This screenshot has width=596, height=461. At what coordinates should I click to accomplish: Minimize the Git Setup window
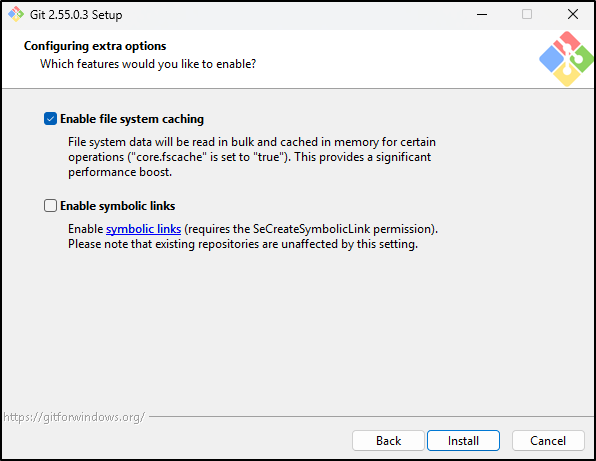tap(482, 14)
